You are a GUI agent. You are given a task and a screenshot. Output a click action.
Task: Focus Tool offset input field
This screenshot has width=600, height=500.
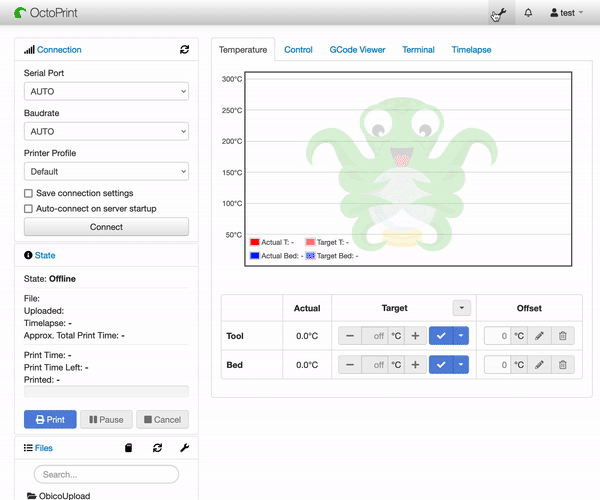[x=497, y=336]
